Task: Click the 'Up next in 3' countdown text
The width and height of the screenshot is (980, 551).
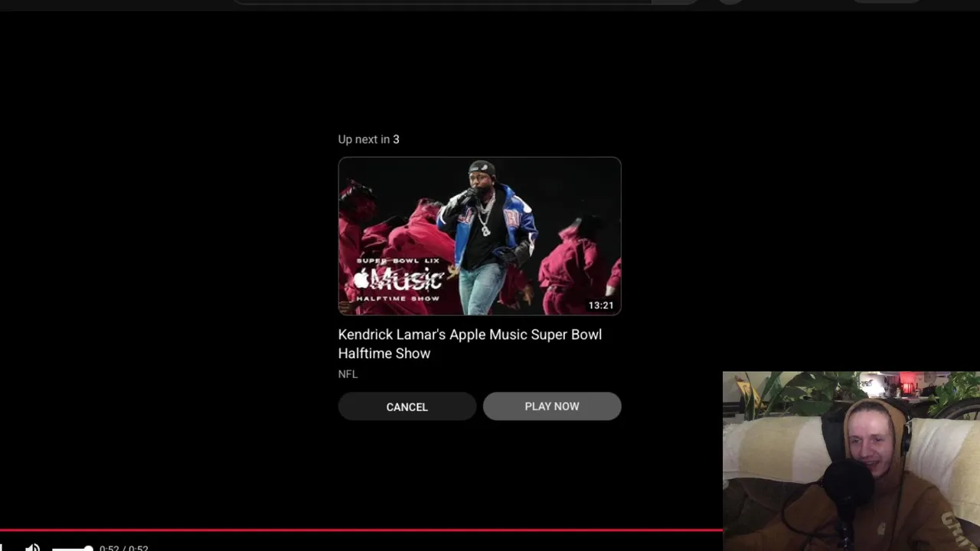Action: [368, 139]
